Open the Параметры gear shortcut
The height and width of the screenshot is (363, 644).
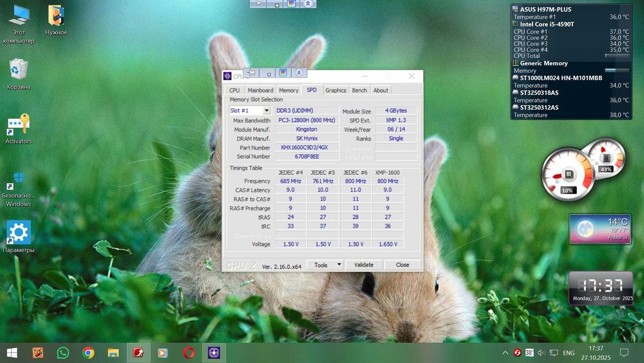19,237
